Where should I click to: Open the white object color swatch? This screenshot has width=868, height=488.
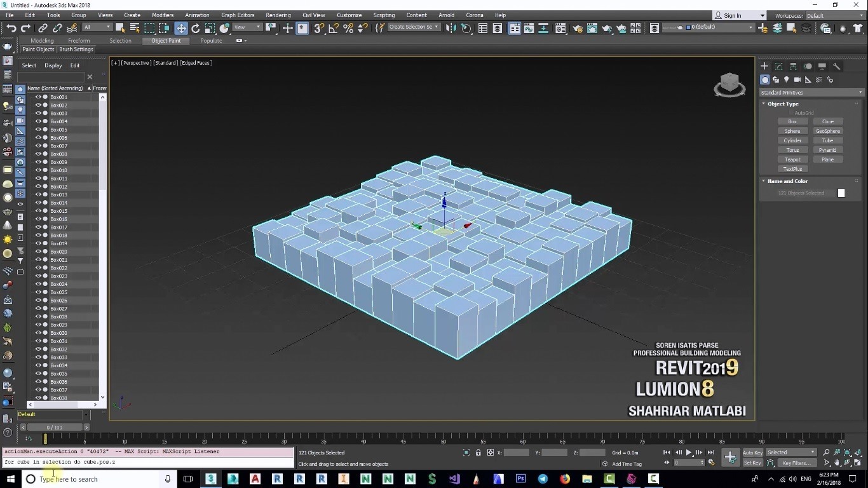click(841, 193)
